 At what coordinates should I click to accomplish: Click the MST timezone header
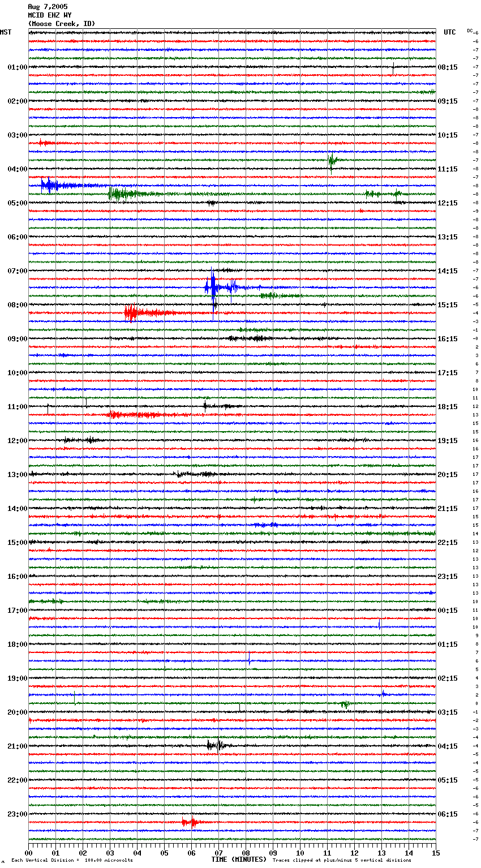[x=6, y=32]
